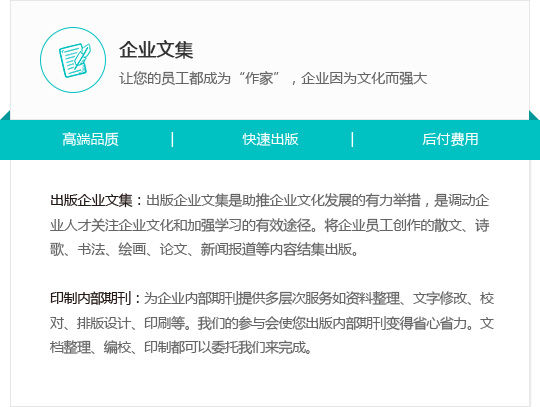Open the 后付费用 tab
The width and height of the screenshot is (540, 407).
pyautogui.click(x=450, y=139)
